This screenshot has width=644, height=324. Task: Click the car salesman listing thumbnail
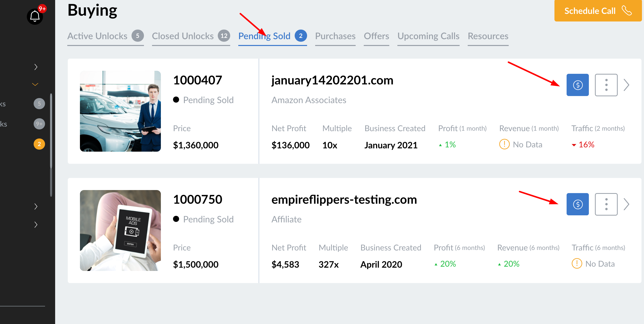coord(120,111)
